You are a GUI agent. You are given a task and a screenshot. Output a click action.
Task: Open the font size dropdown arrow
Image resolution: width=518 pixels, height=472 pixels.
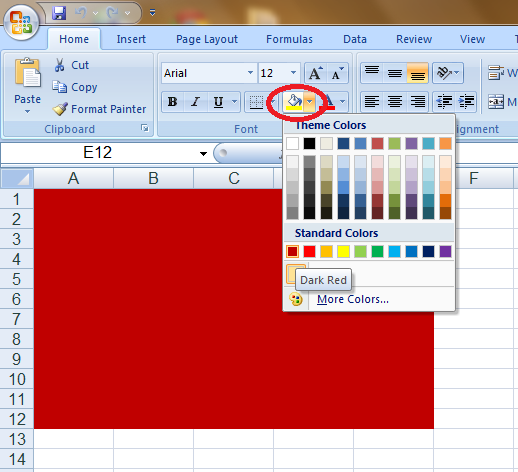tap(293, 73)
